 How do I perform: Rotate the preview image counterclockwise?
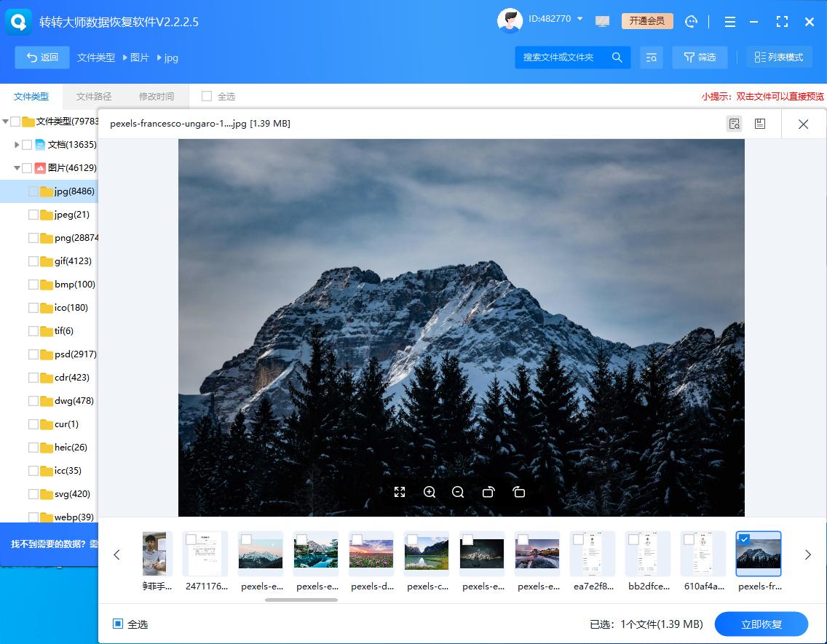pos(488,492)
